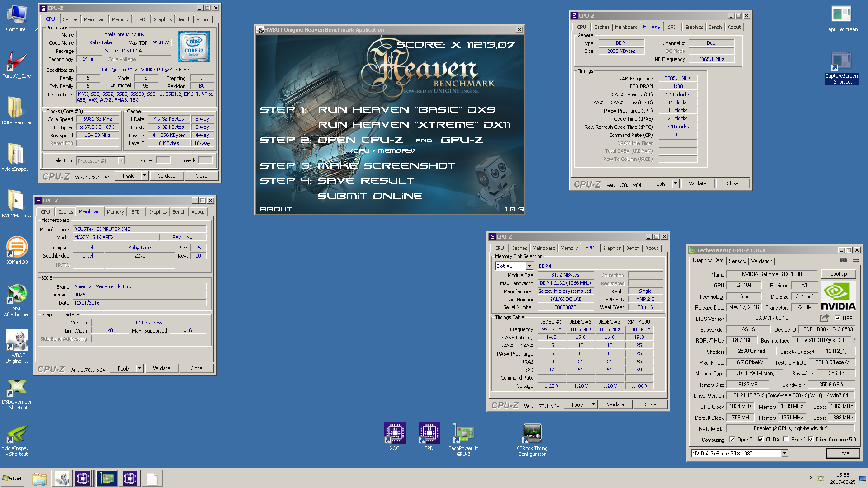Click the Core Speed value 6981.33 MHz
This screenshot has height=488, width=868.
click(x=98, y=119)
